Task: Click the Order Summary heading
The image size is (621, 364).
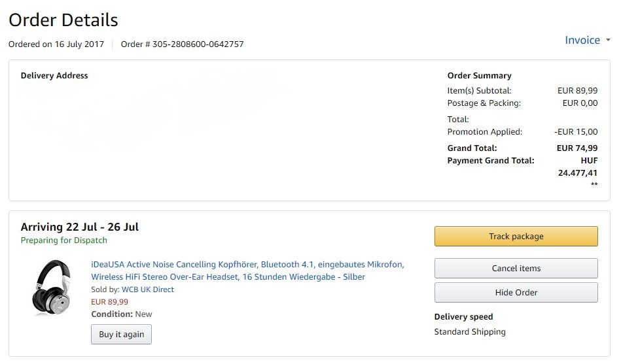Action: coord(479,76)
